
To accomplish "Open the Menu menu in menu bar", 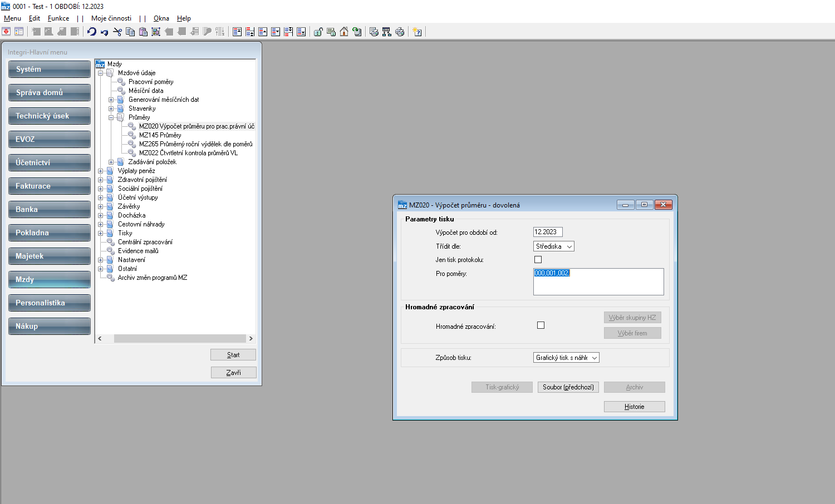I will click(12, 18).
